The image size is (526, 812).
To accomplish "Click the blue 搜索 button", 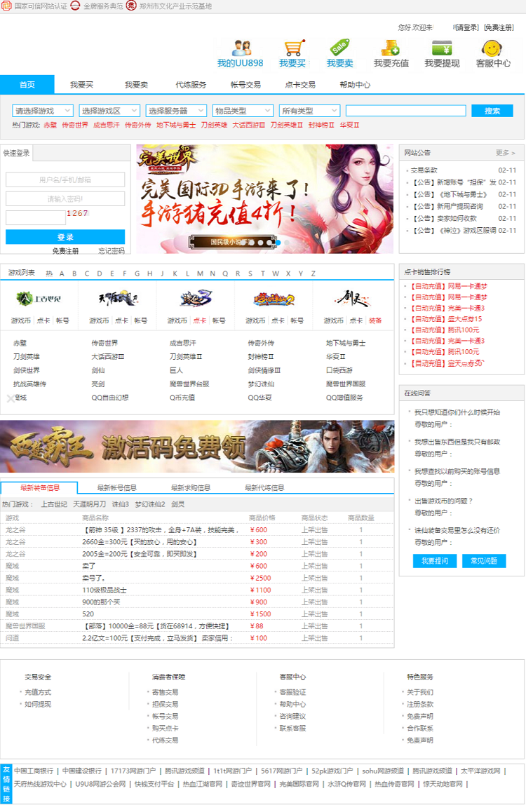I will tap(492, 111).
